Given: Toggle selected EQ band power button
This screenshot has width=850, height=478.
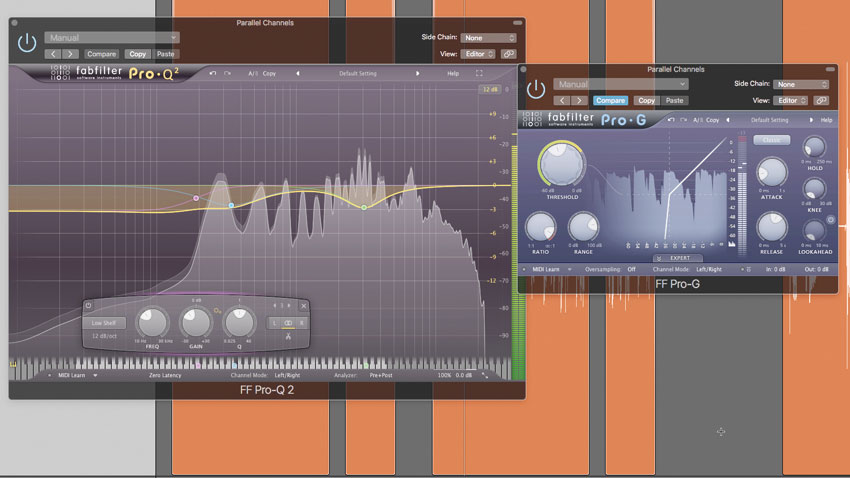Looking at the screenshot, I should pos(88,306).
